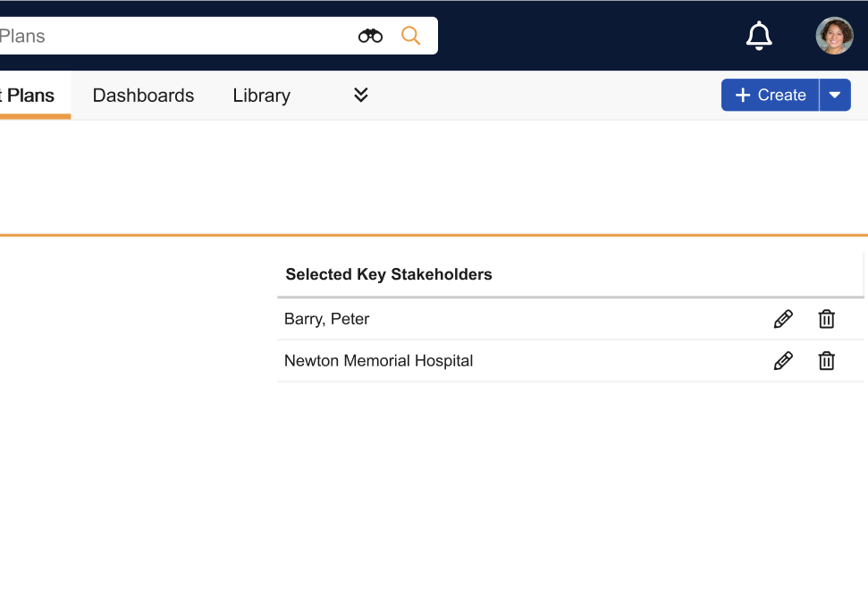
Task: Click the Barry, Peter stakeholder name
Action: tap(326, 319)
